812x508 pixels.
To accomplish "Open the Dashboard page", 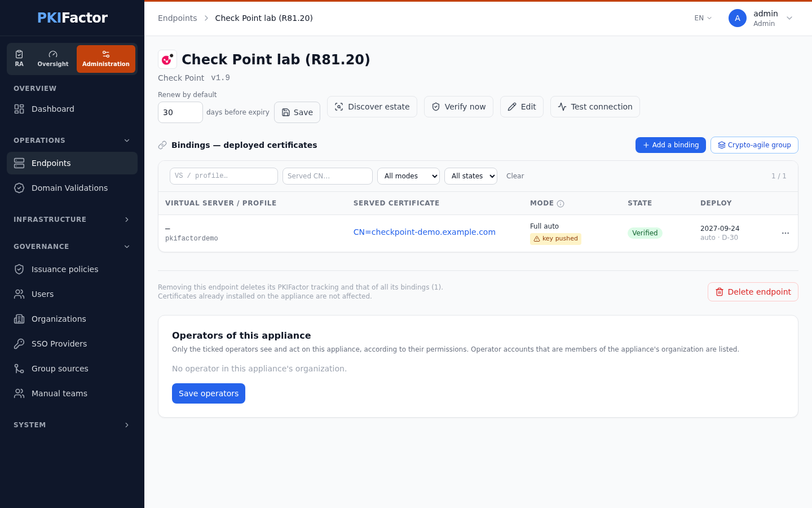I will click(72, 109).
